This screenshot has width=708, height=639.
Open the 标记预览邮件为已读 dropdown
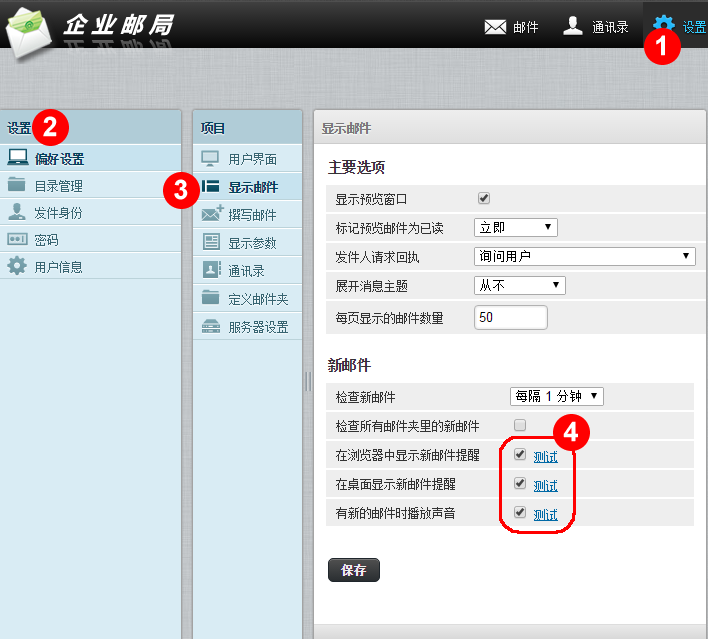click(515, 227)
